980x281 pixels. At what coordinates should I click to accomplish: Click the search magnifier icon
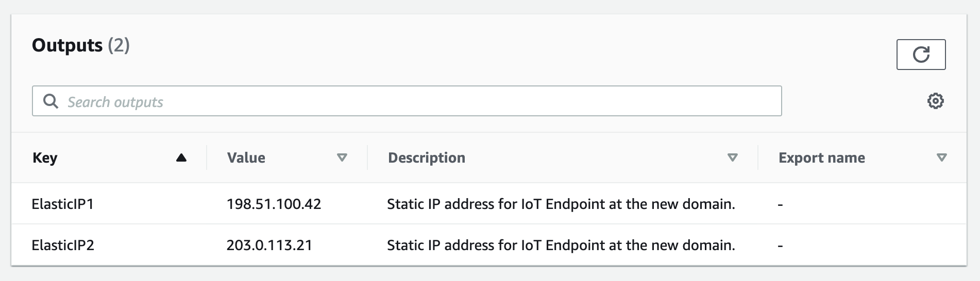[x=50, y=101]
